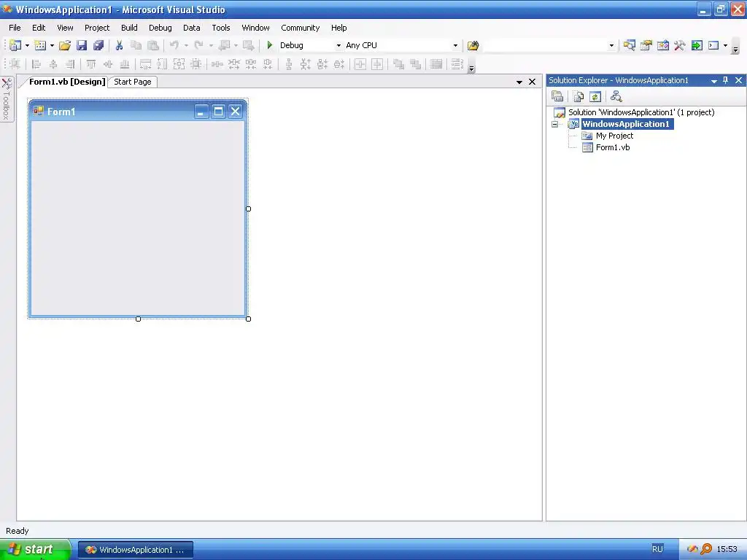Click WindowsApplication1 taskbar button

(135, 550)
